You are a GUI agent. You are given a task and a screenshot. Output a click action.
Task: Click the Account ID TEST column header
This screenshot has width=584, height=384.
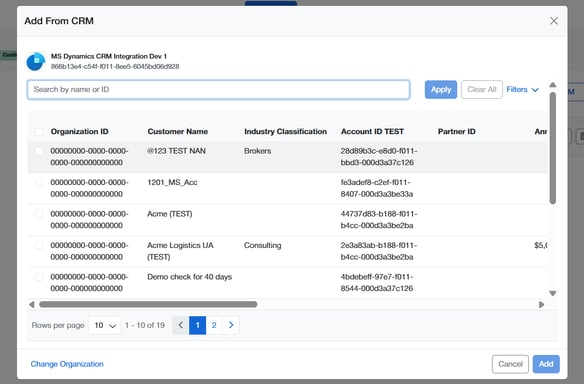(372, 131)
